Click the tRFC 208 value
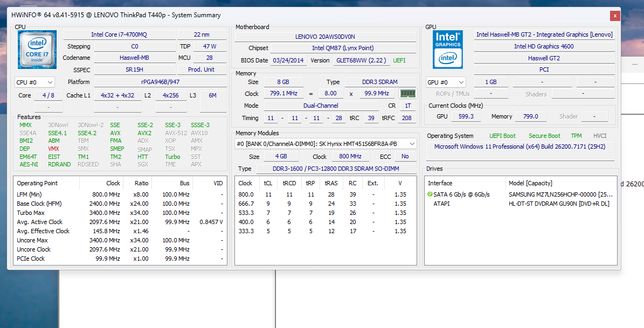Image resolution: width=644 pixels, height=328 pixels. (406, 118)
